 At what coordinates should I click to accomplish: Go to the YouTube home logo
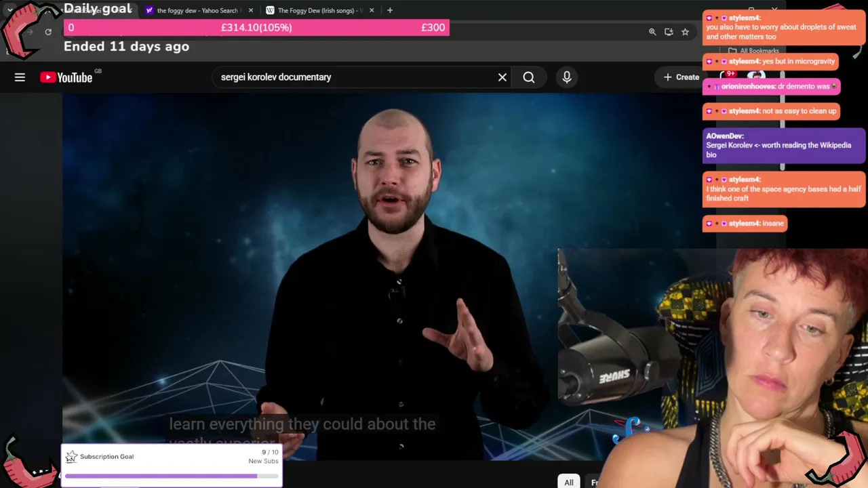(66, 77)
